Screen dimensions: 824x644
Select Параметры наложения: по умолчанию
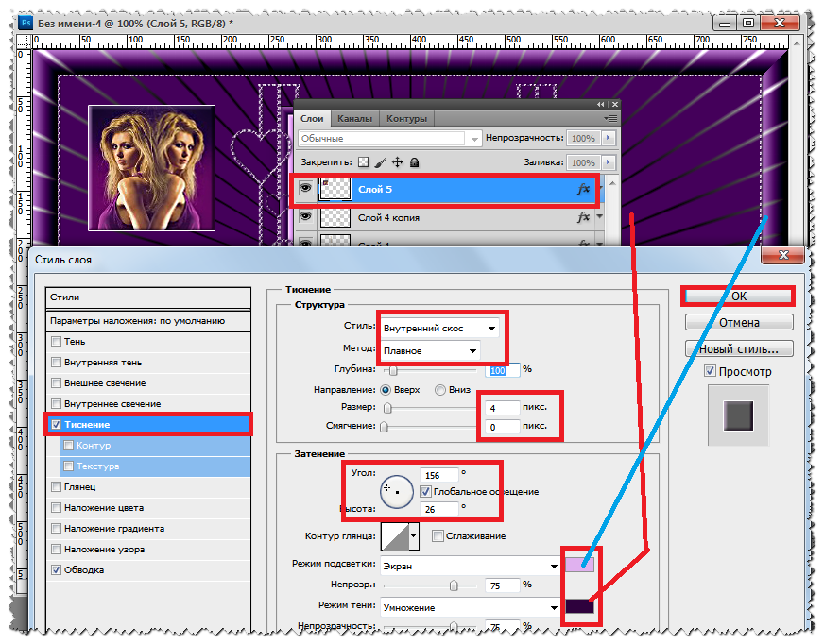point(148,321)
